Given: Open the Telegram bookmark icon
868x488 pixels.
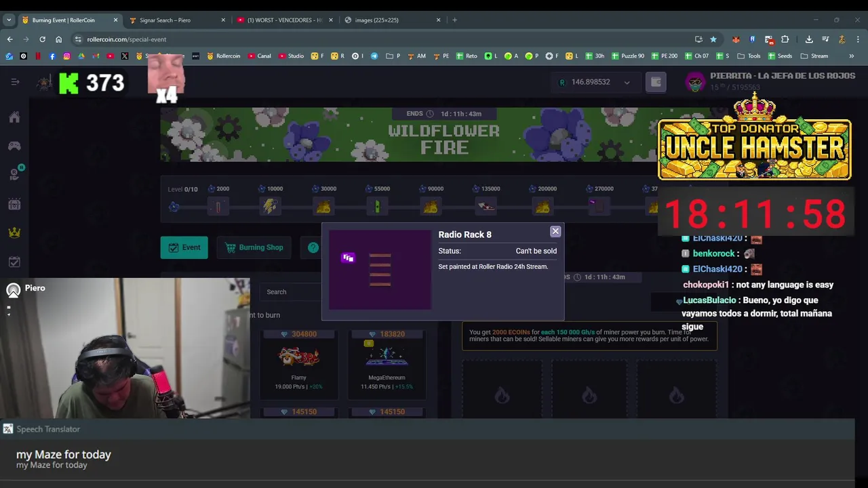Looking at the screenshot, I should (x=374, y=56).
